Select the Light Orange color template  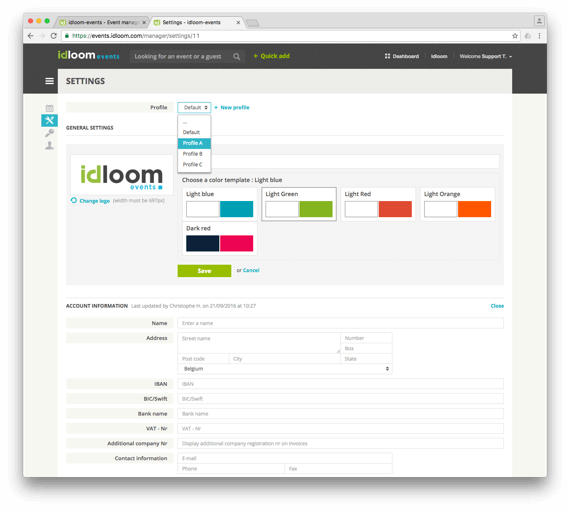pos(457,204)
